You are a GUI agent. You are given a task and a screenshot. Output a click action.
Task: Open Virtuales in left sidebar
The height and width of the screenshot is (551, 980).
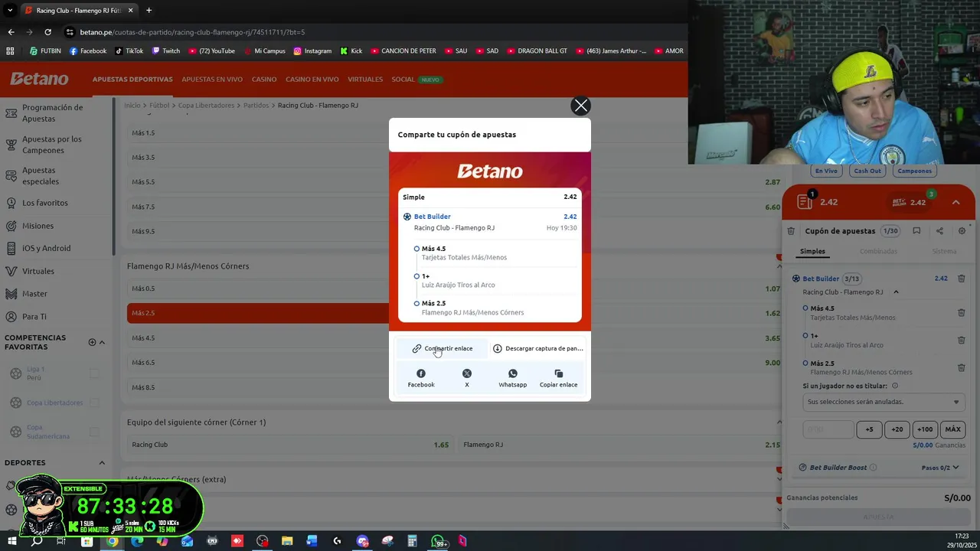click(38, 271)
